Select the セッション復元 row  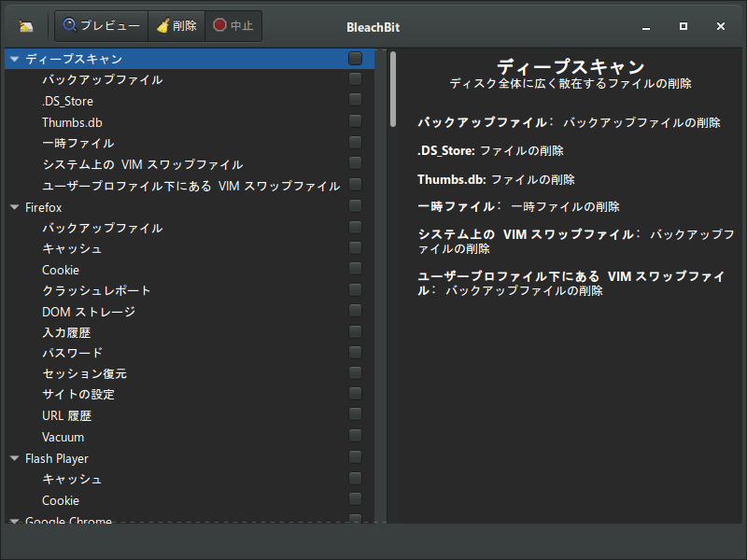(x=190, y=374)
